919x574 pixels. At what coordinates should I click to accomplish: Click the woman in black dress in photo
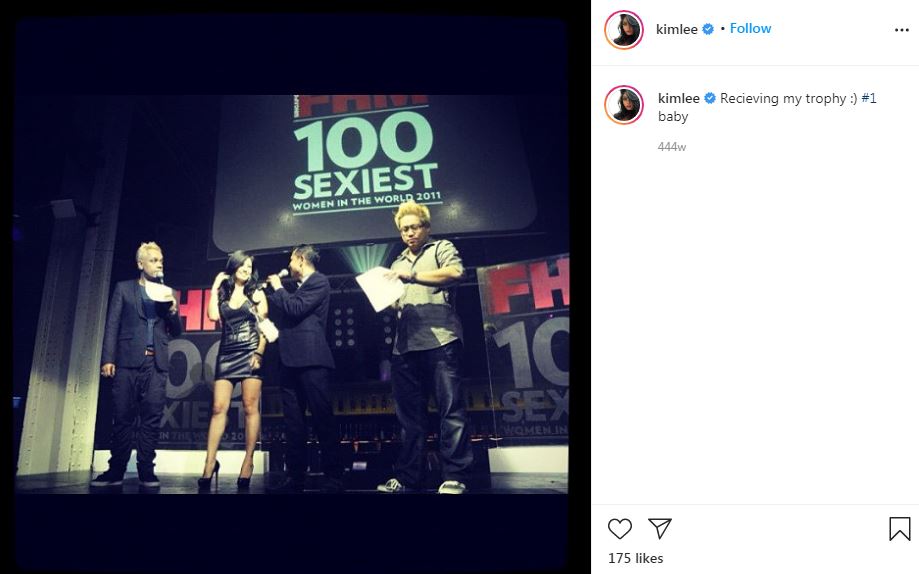click(237, 369)
